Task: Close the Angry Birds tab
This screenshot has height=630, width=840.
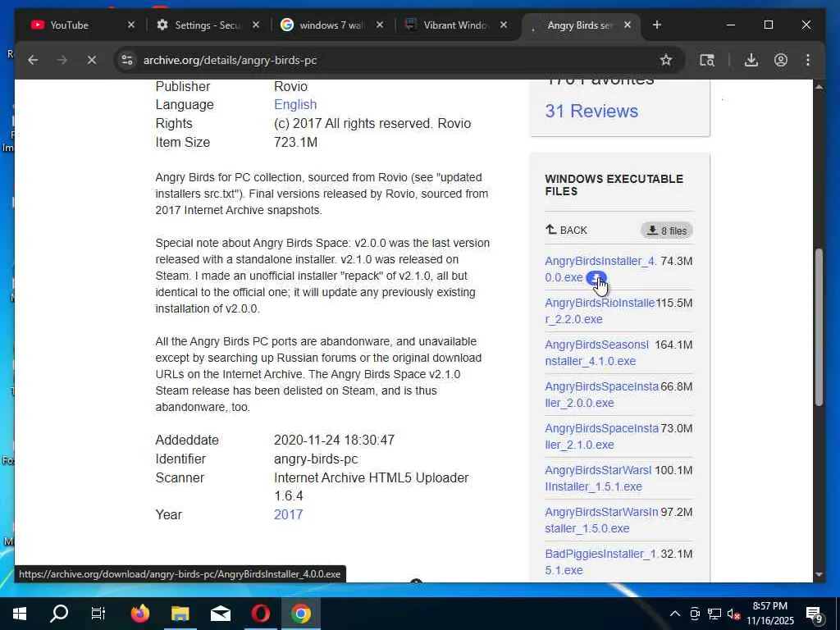Action: pyautogui.click(x=628, y=25)
